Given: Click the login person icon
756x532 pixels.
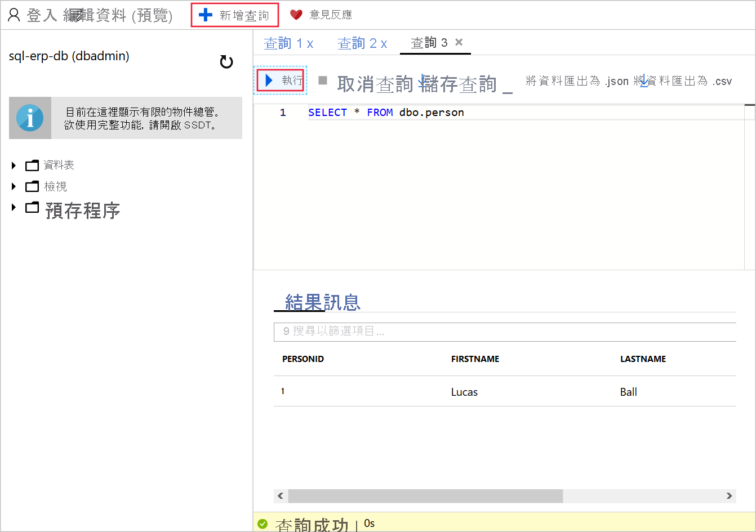Looking at the screenshot, I should pyautogui.click(x=14, y=15).
